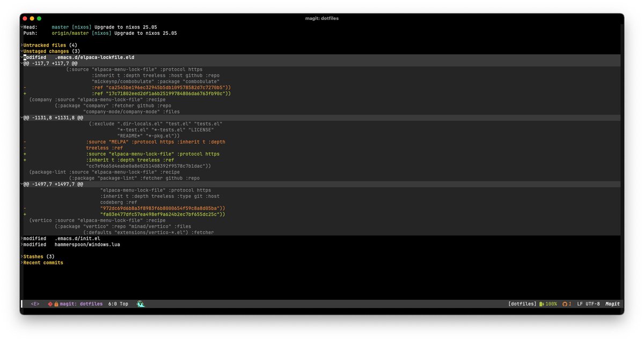Click the removed line "treeless :ref"
The image size is (644, 341).
[x=104, y=148]
